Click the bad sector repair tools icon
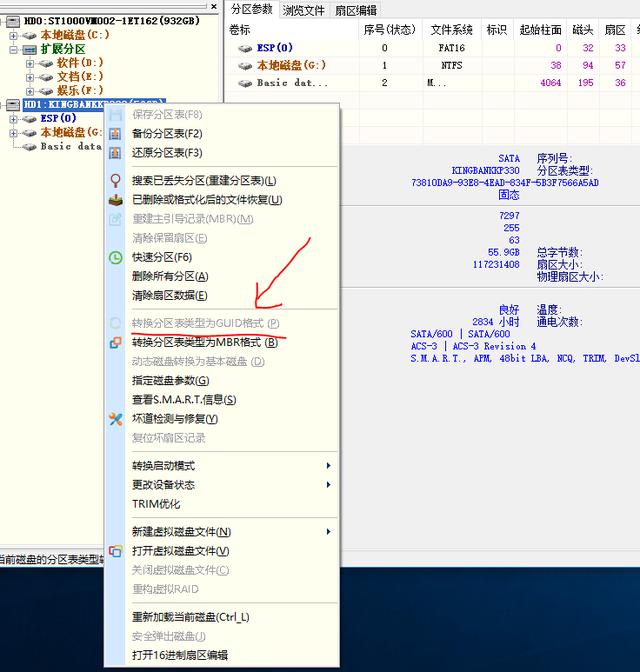The image size is (640, 672). click(115, 419)
